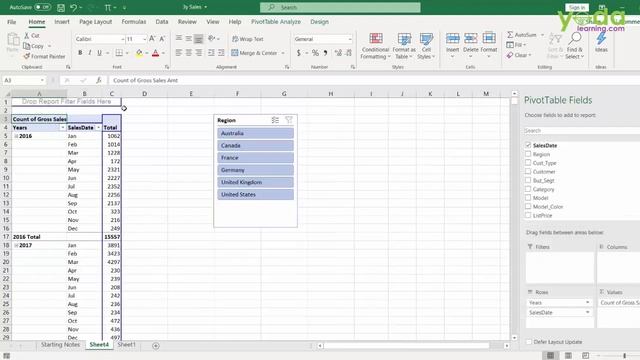Toggle Italic formatting
The image size is (640, 360).
[90, 53]
